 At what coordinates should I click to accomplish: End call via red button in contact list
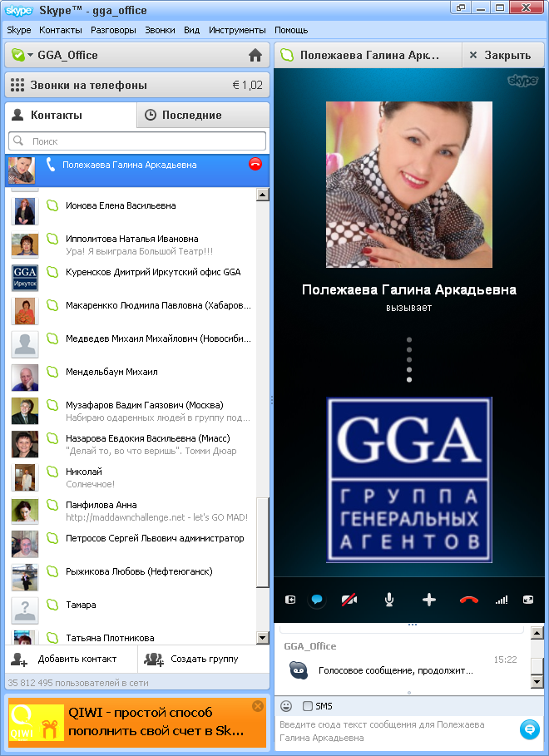coord(255,165)
